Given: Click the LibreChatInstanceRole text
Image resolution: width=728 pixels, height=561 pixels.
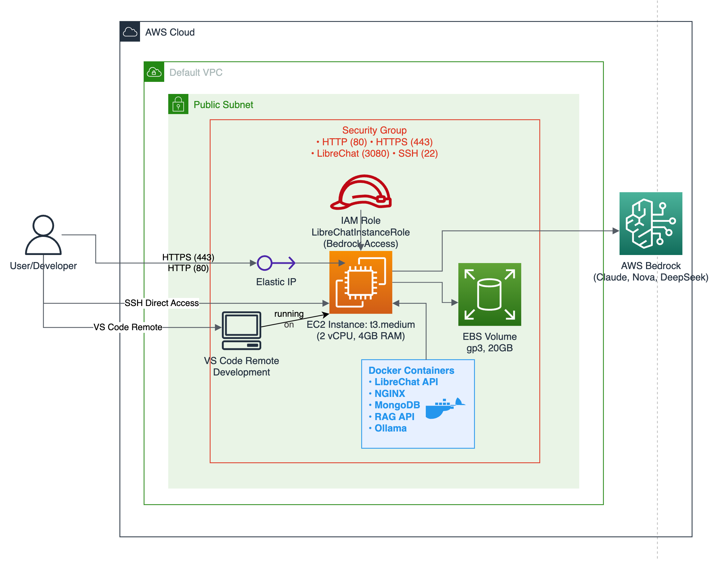Looking at the screenshot, I should coord(361,232).
